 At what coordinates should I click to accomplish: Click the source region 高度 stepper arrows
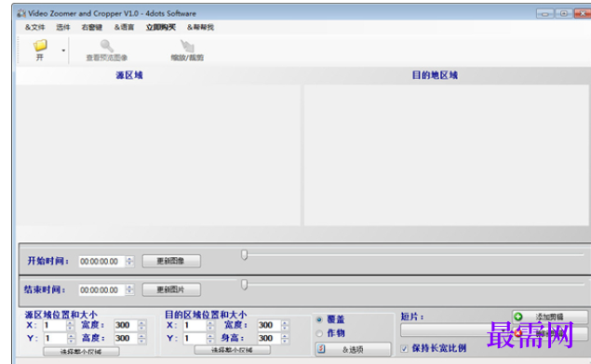pyautogui.click(x=141, y=338)
